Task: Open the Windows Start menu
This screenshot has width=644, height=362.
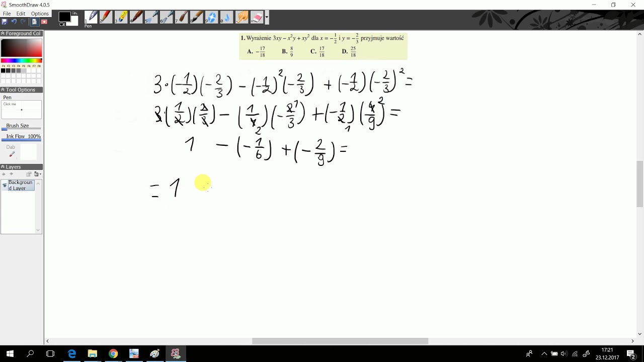Action: click(x=10, y=353)
